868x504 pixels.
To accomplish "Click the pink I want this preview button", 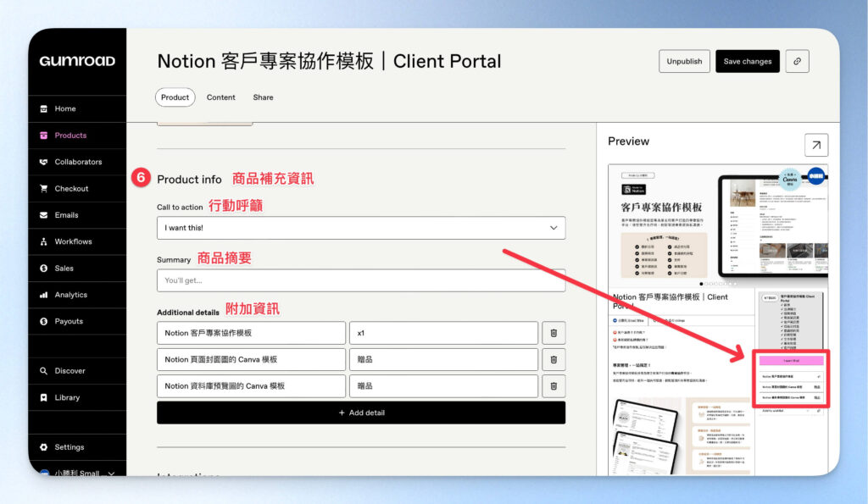I will pos(791,361).
